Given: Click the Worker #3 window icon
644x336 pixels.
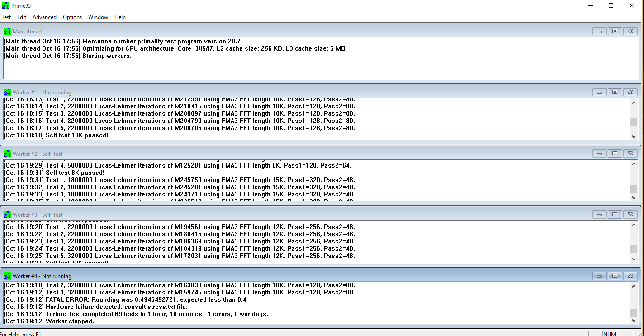Looking at the screenshot, I should tap(7, 215).
